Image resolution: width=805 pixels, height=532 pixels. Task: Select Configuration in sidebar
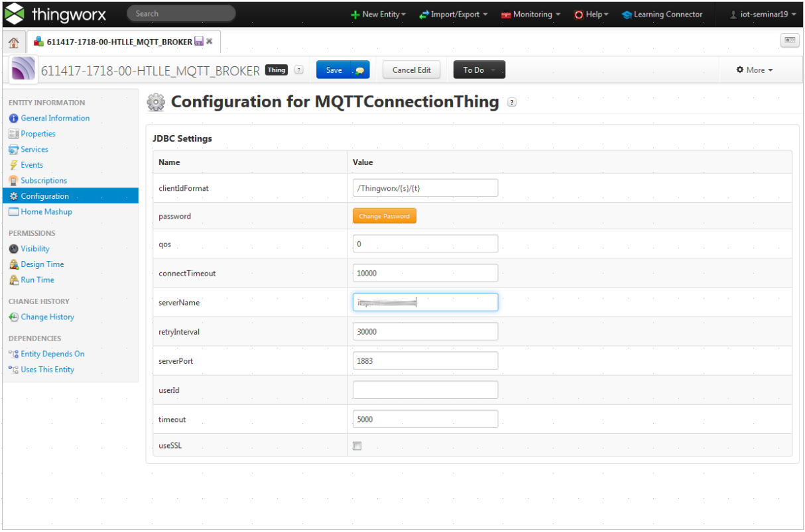click(x=70, y=196)
